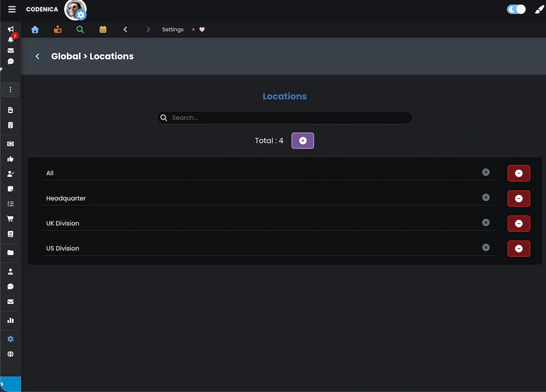Expand the sidebar more-options three-dot menu
Screen dimensions: 546x392
[x=10, y=89]
